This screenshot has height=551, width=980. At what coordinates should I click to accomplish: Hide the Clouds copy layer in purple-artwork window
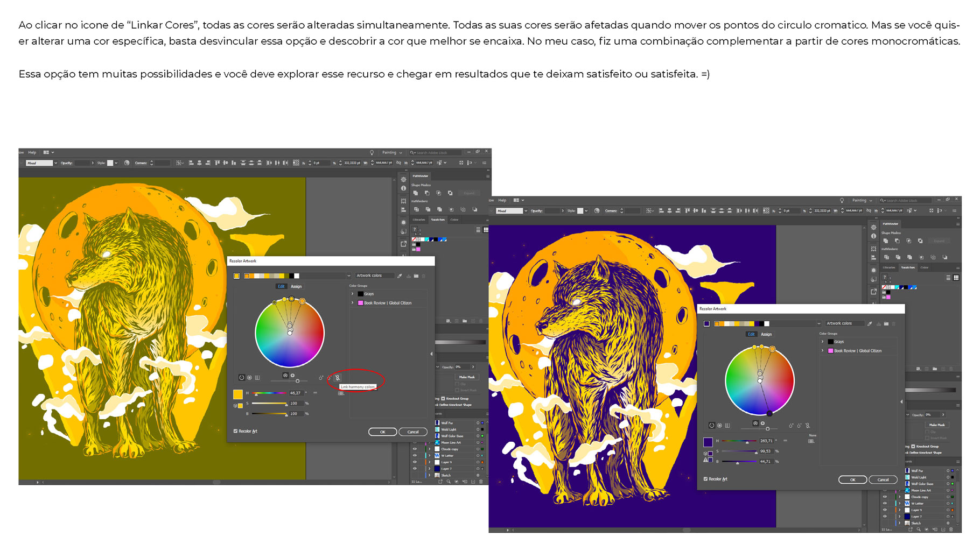click(x=885, y=497)
